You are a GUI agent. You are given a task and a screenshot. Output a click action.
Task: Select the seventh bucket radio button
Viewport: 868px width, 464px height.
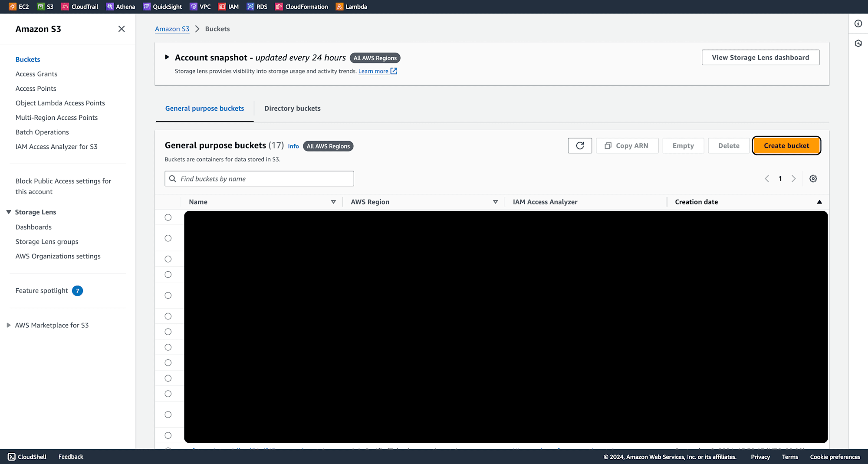click(168, 332)
